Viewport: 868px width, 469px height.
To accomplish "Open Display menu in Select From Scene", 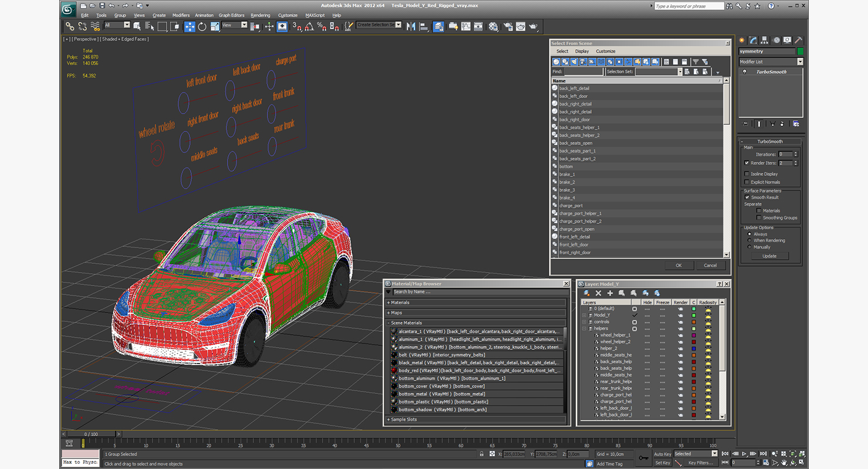I will coord(582,52).
